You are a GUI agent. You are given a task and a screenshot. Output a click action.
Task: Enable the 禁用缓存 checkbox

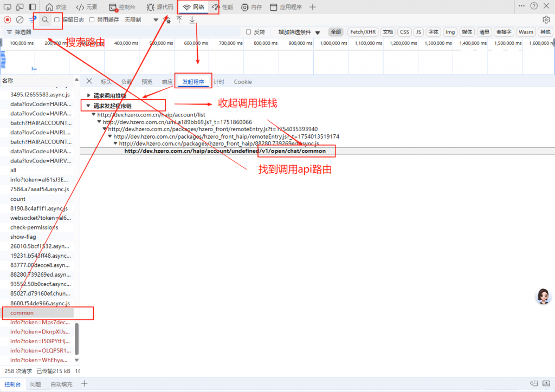tap(92, 19)
